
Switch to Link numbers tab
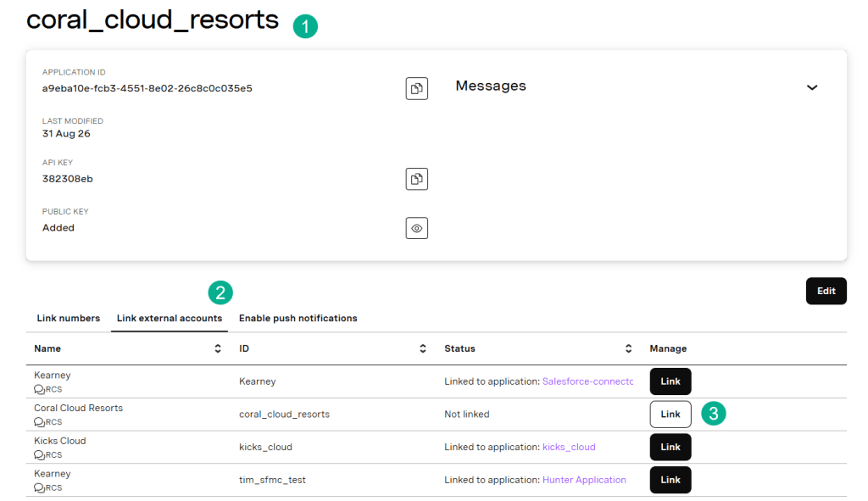[x=69, y=318]
